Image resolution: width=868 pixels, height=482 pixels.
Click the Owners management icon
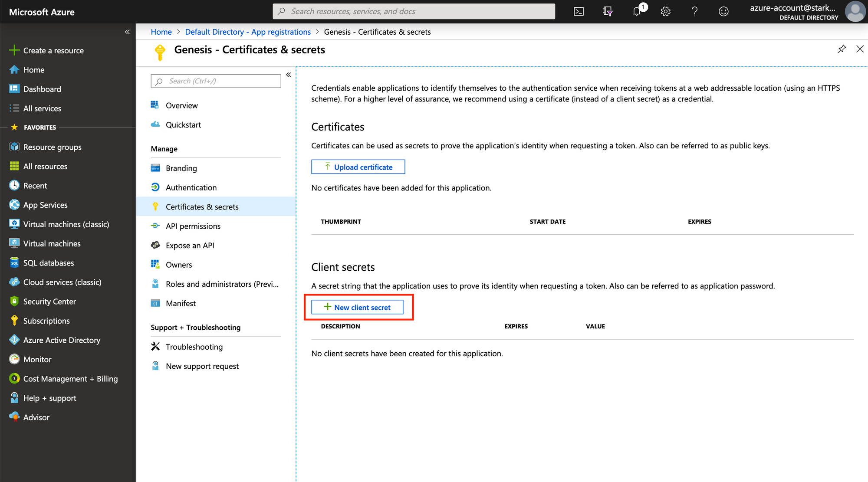[x=155, y=264]
